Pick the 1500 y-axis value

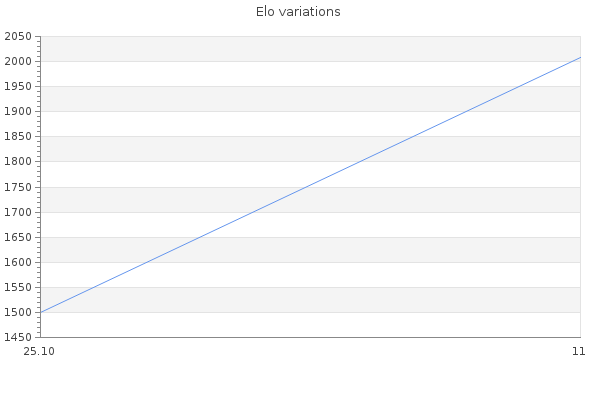pos(19,312)
